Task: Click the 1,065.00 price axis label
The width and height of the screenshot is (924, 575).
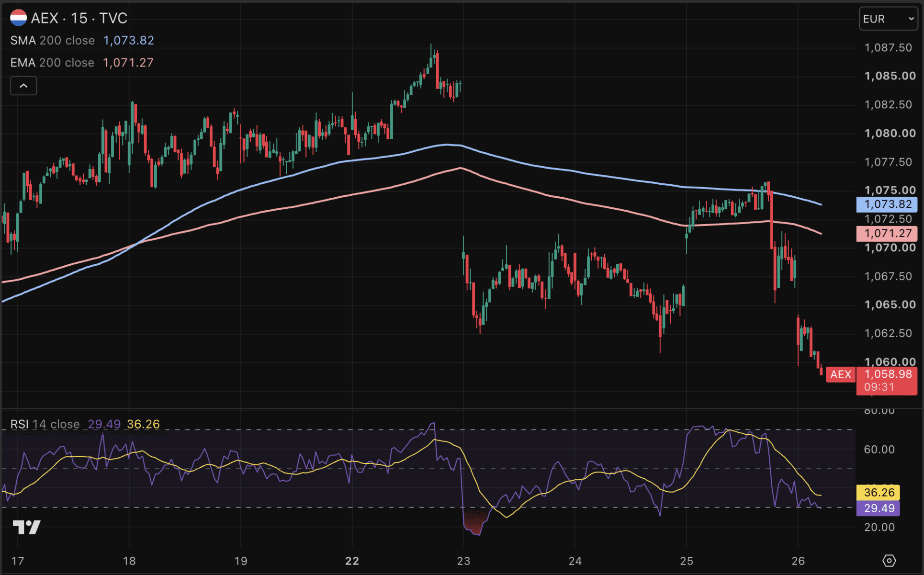Action: tap(890, 304)
